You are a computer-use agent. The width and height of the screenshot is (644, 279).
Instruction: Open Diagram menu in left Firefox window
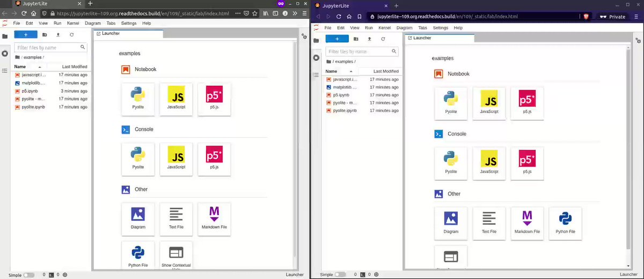[92, 23]
